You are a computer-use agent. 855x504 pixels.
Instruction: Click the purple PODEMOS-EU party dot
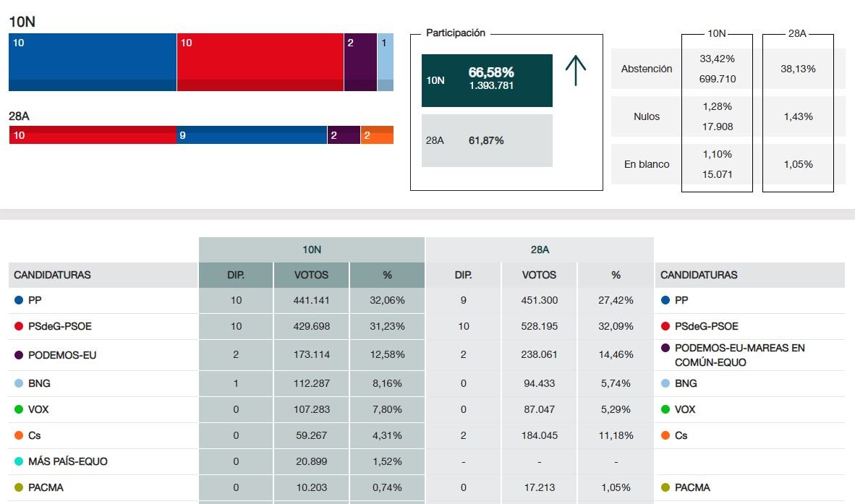[x=19, y=355]
